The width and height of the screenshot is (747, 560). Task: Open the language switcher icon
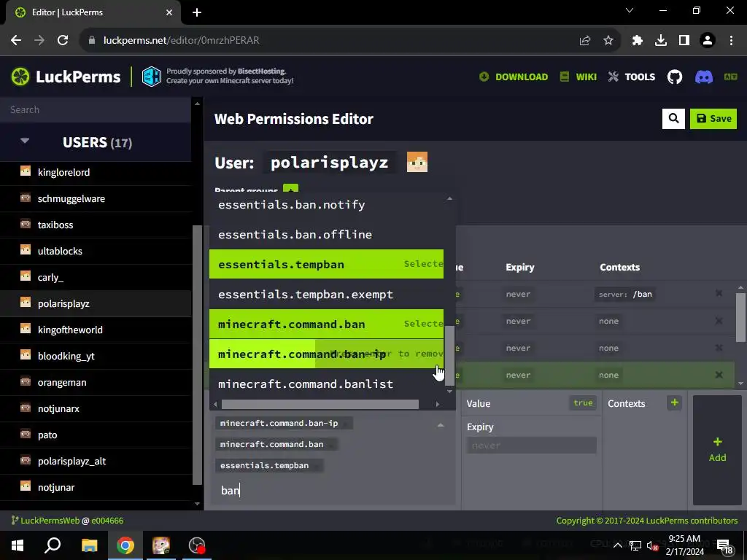(730, 77)
